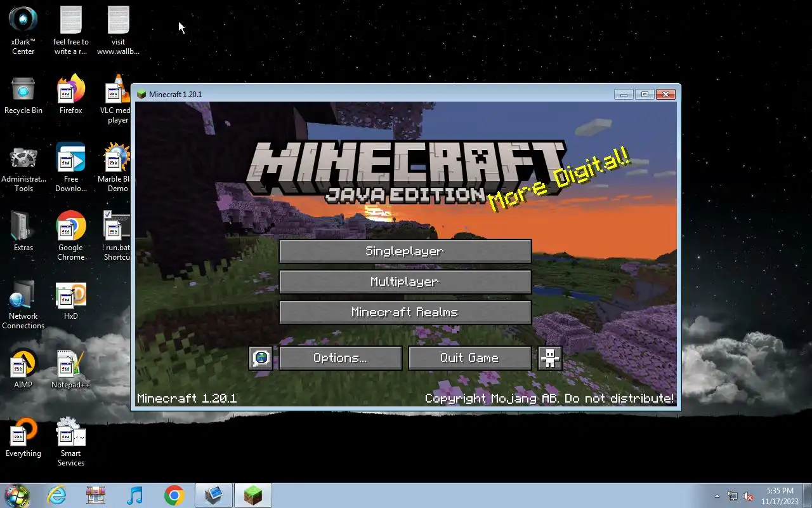Select the Multiplayer button
Image resolution: width=812 pixels, height=508 pixels.
(x=405, y=282)
